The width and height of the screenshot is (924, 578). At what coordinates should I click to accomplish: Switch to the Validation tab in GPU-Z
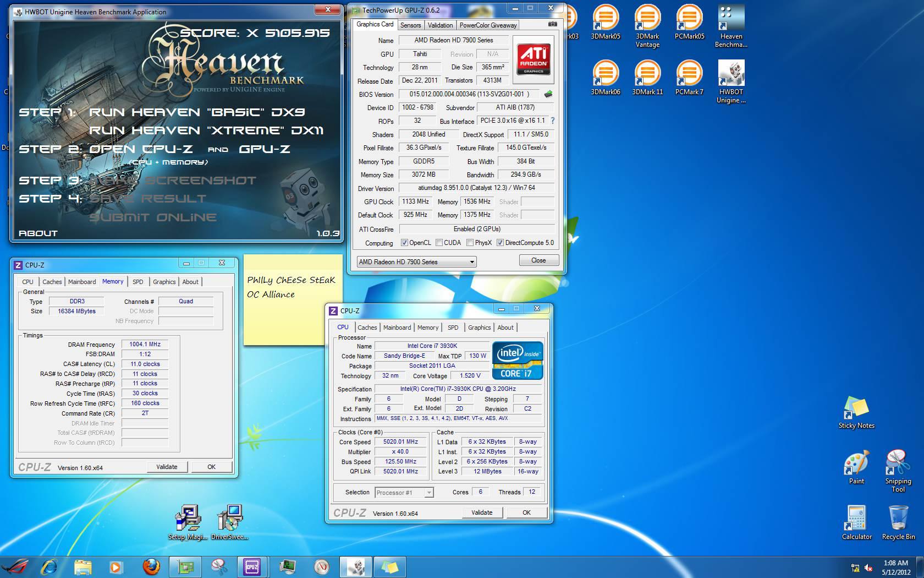tap(440, 25)
